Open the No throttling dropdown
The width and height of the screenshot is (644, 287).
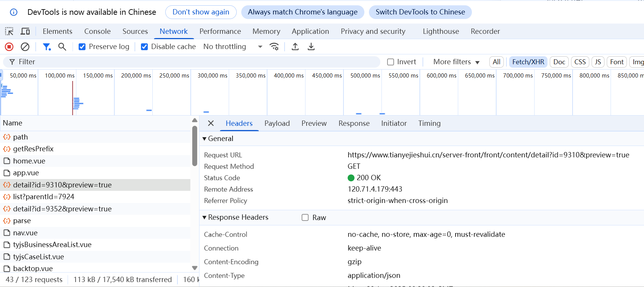click(x=233, y=47)
